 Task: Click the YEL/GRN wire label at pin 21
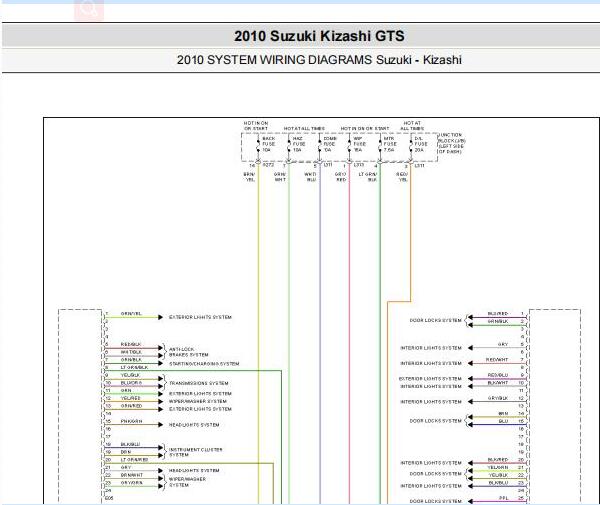click(498, 467)
